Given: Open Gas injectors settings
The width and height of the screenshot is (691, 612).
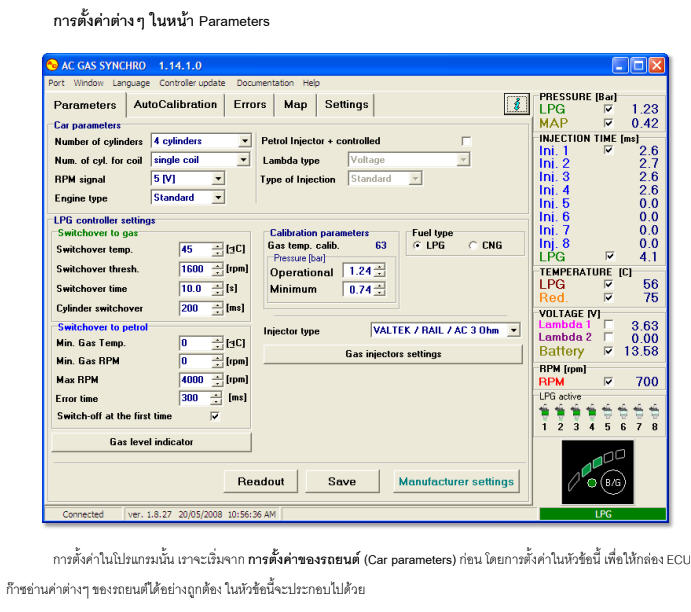Looking at the screenshot, I should point(393,354).
